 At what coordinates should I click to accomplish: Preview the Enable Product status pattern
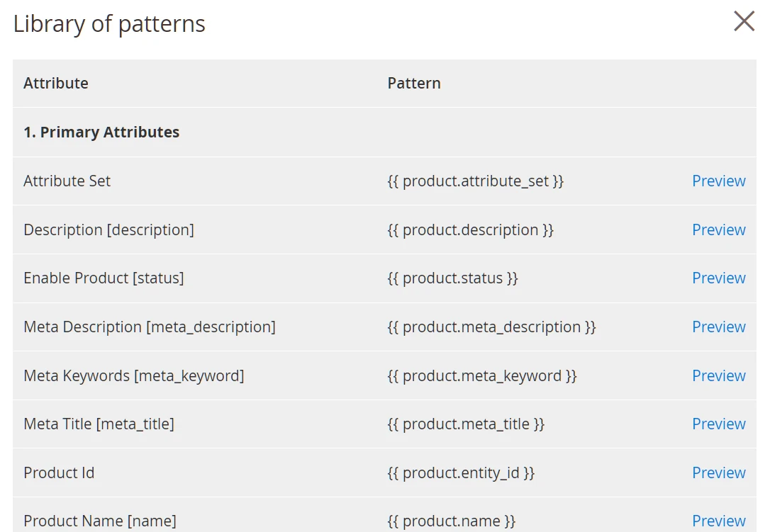tap(718, 278)
